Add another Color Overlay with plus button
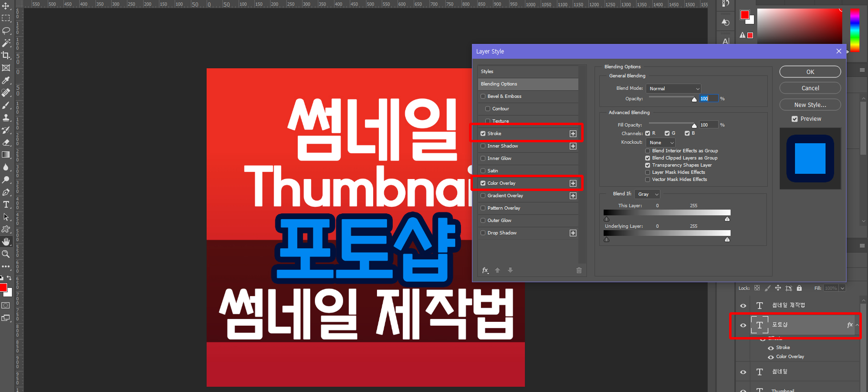 pos(573,183)
